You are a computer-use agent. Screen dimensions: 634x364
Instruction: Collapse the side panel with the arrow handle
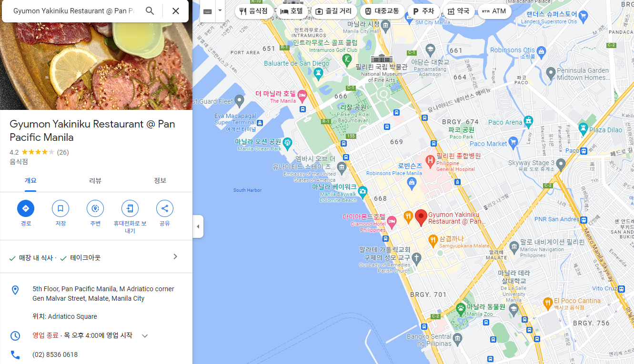[198, 226]
